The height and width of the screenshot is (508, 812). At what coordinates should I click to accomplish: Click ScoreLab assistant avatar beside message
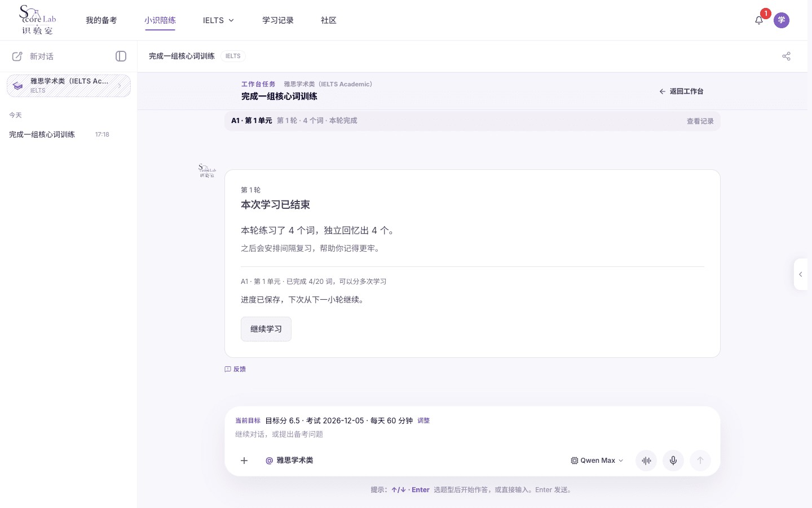[x=207, y=170]
